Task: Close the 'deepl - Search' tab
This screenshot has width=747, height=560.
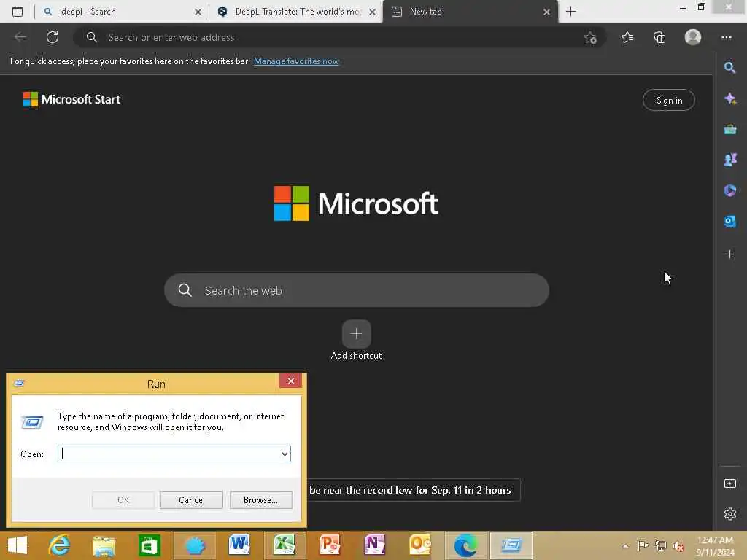Action: pos(198,12)
